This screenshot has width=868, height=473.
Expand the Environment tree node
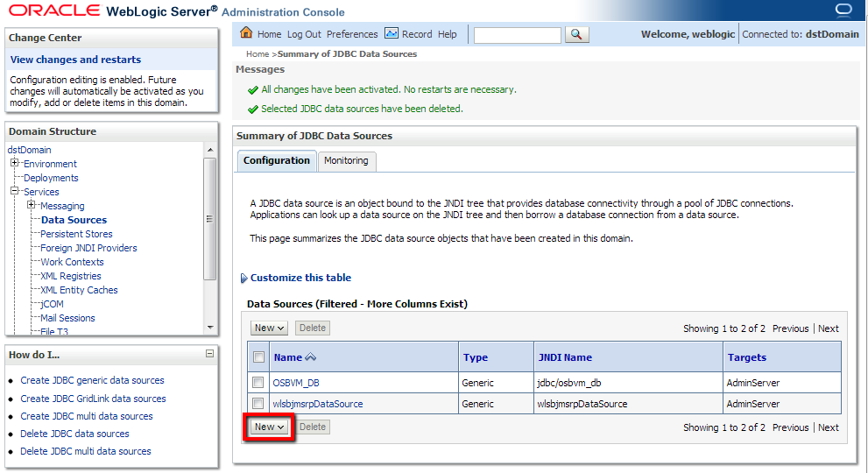tap(14, 163)
